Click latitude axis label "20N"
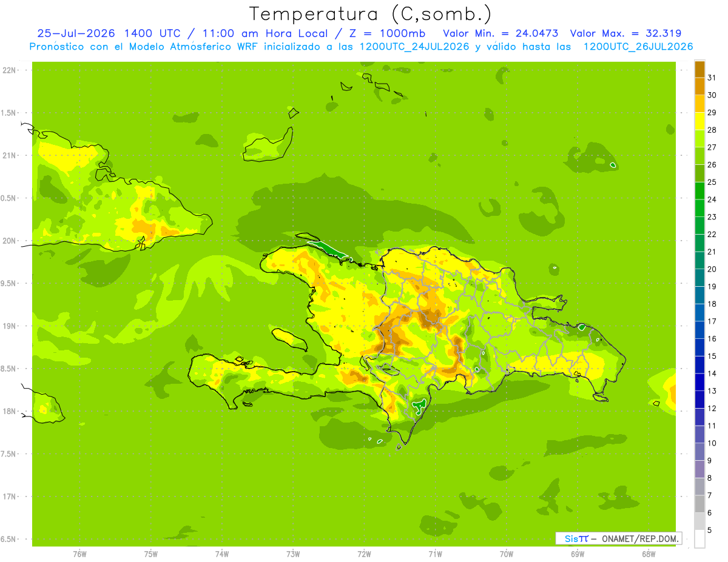This screenshot has height=562, width=728. click(x=10, y=241)
